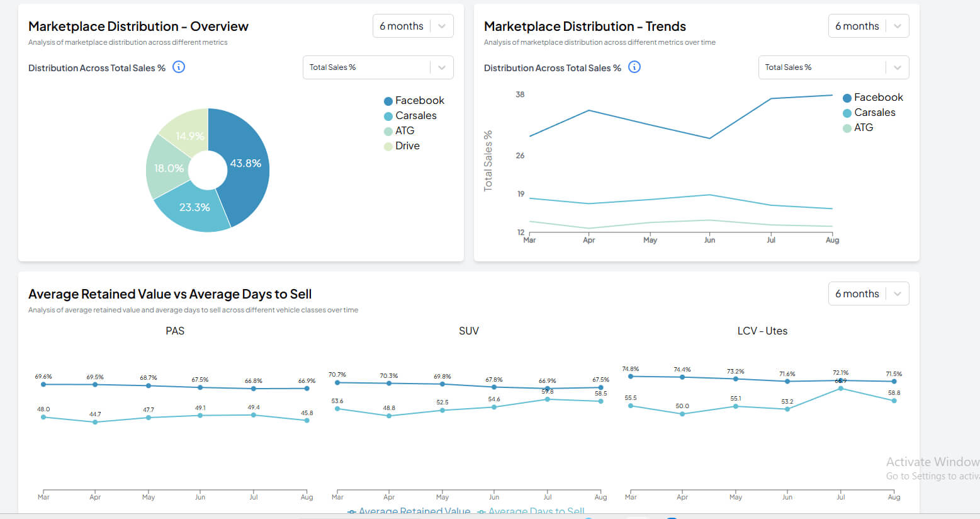Viewport: 980px width, 519px height.
Task: Toggle Drive series in Overview pie legend
Action: (x=402, y=145)
